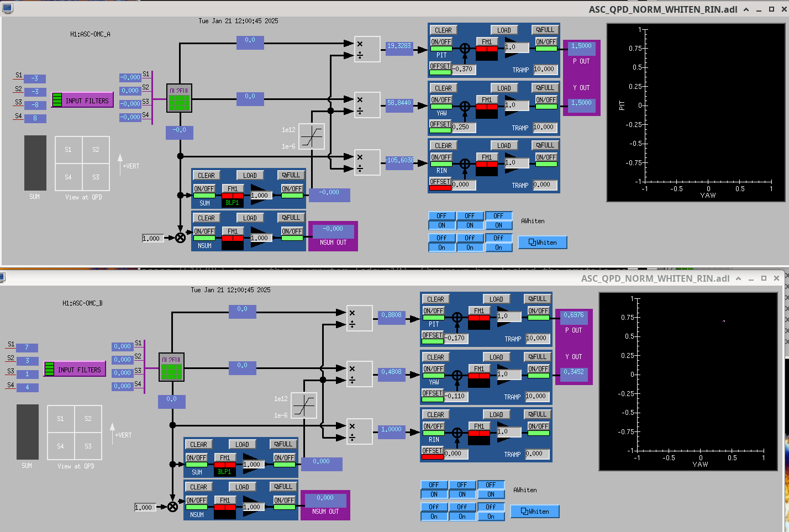Screen dimensions: 789x532
Task: Click OMC_B multiply/divide block feeding 1.0000
Action: [359, 431]
